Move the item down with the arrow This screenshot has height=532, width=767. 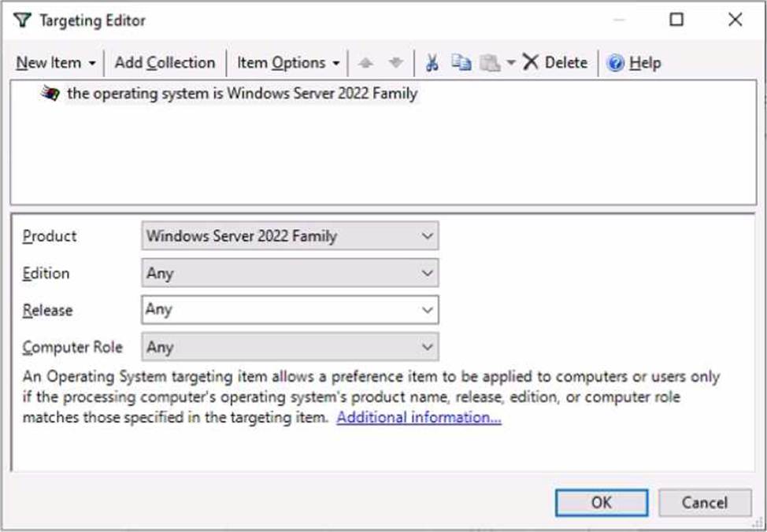(x=396, y=63)
